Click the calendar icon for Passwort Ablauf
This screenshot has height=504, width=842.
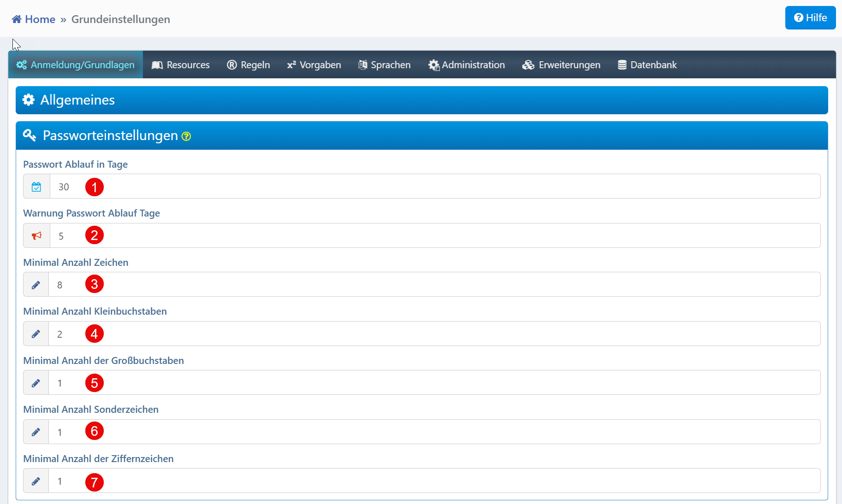(x=36, y=187)
